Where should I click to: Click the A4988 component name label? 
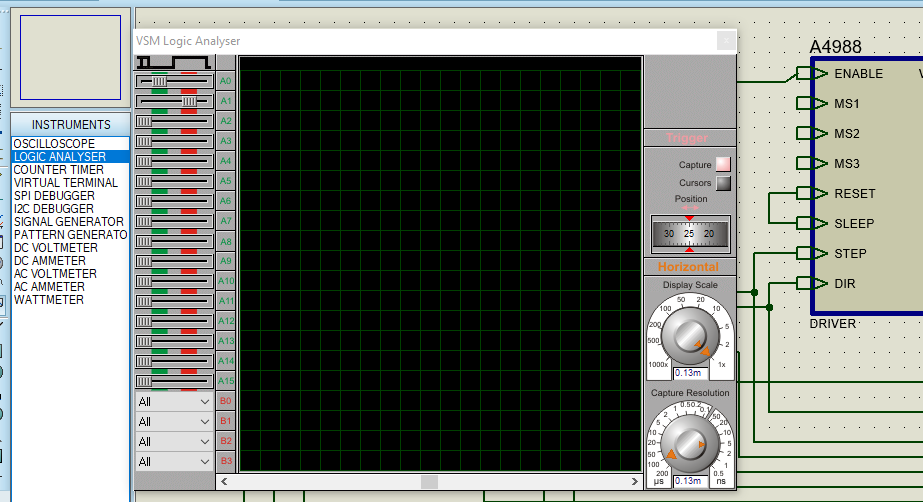click(835, 46)
